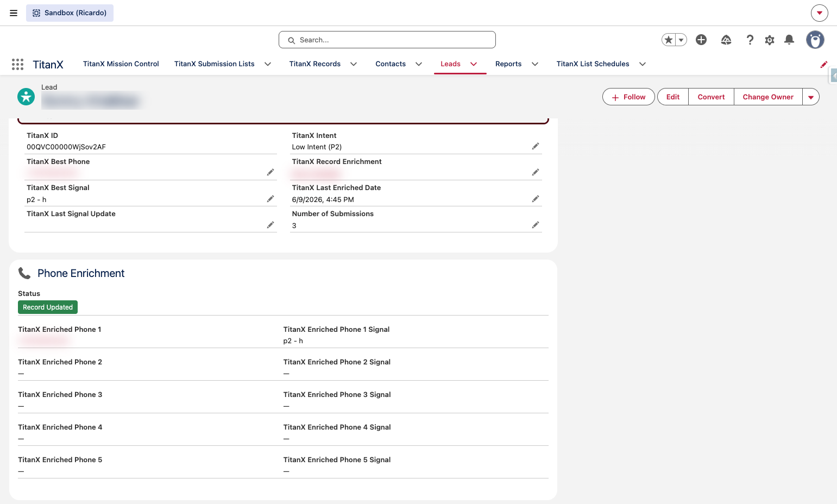Click the Convert button

click(711, 97)
